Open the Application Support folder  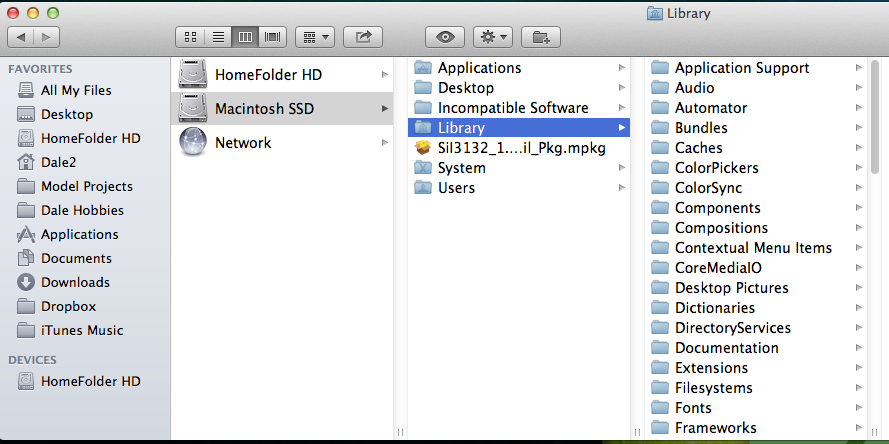click(756, 68)
